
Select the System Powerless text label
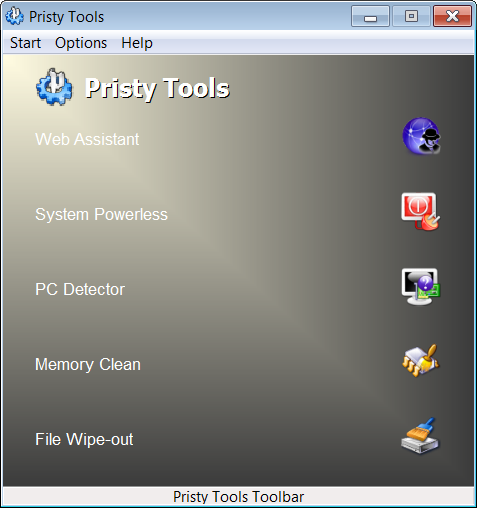[101, 214]
